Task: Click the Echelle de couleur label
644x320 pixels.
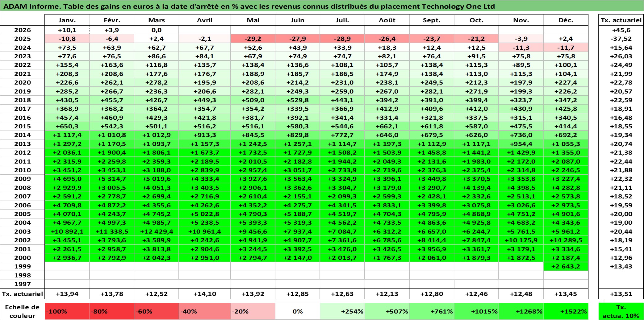Action: coord(23,311)
